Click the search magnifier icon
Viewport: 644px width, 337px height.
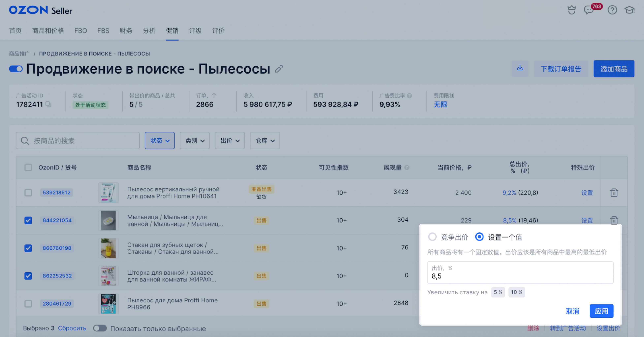pyautogui.click(x=25, y=141)
